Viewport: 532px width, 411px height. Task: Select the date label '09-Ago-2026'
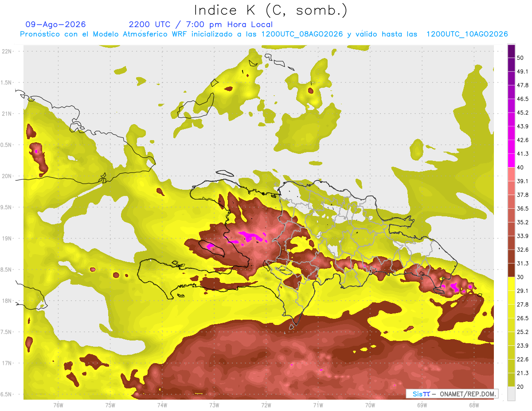coord(56,24)
